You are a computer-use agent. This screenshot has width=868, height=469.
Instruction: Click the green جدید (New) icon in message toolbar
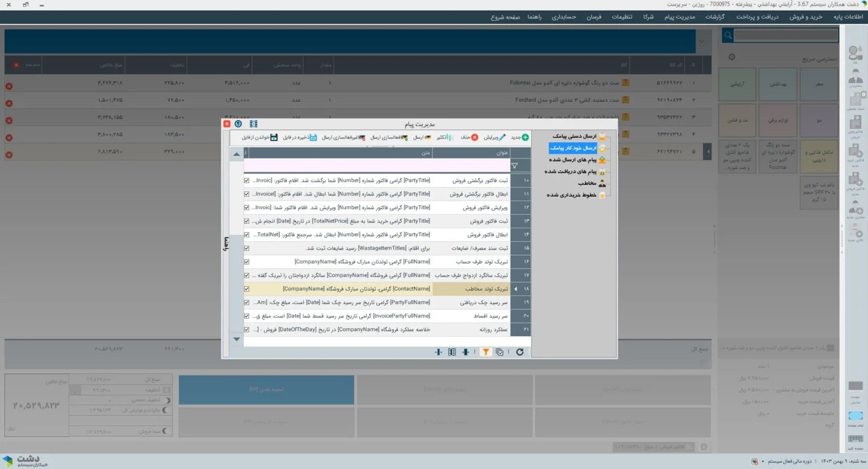pos(525,137)
